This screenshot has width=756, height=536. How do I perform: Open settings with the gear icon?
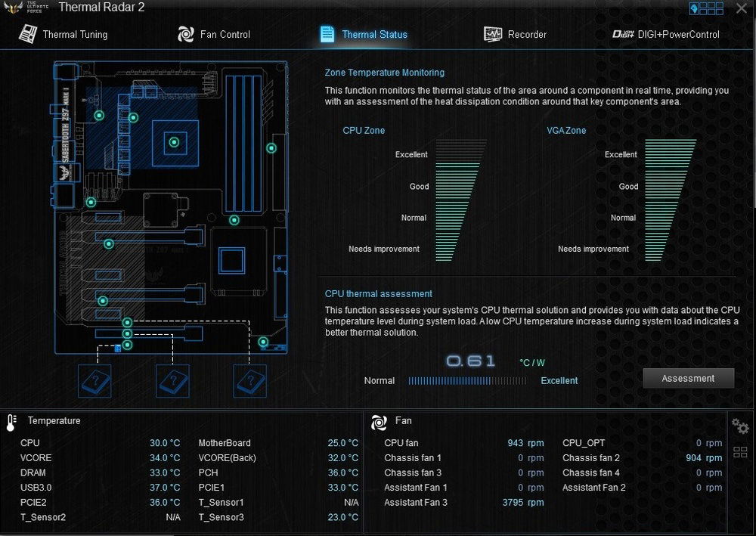point(740,426)
